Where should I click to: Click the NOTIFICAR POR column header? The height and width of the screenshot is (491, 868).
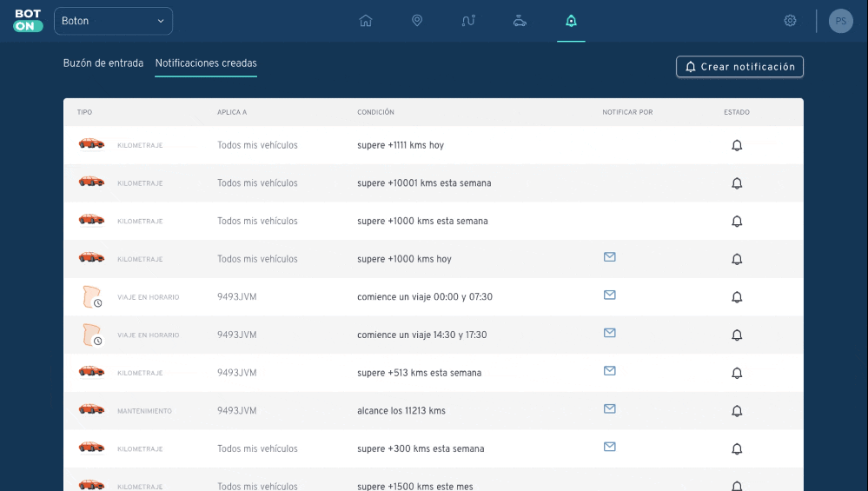point(627,112)
